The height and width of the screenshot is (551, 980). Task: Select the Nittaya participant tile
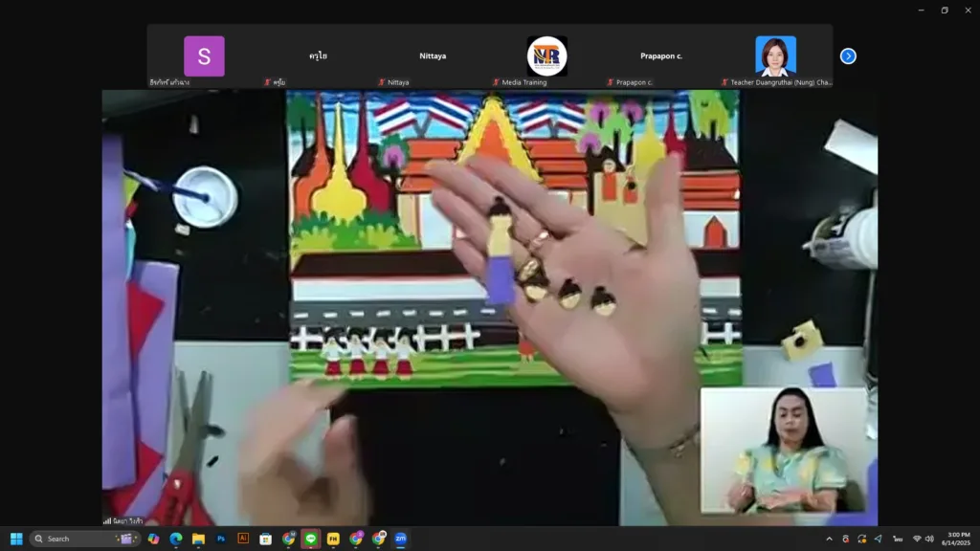point(433,56)
